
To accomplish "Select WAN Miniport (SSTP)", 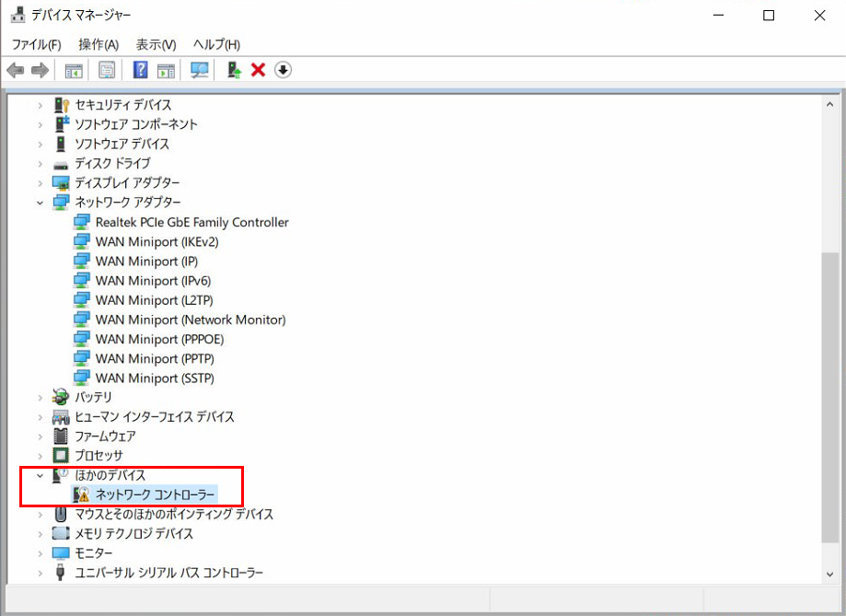I will pos(155,378).
